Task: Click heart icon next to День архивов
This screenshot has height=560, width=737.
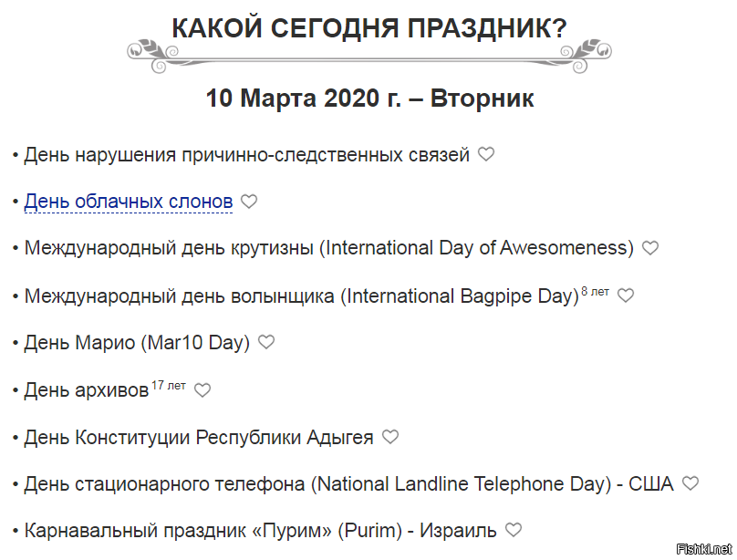Action: pyautogui.click(x=202, y=390)
